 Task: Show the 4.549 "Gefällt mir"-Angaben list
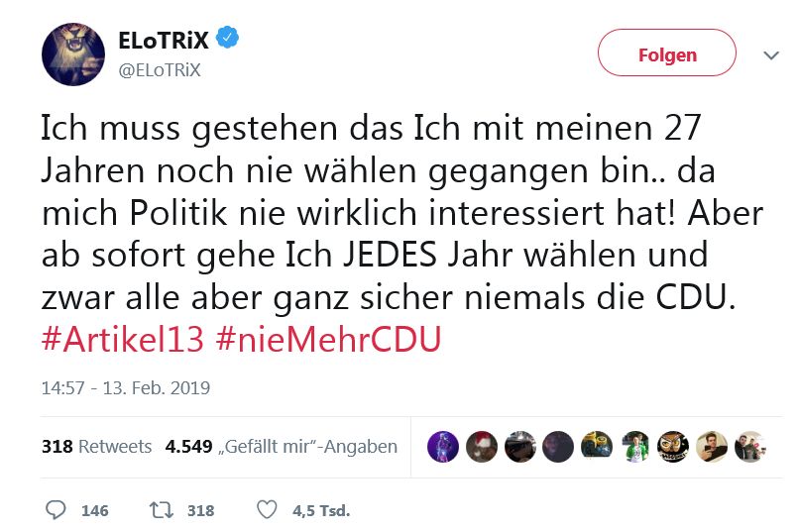[x=282, y=447]
